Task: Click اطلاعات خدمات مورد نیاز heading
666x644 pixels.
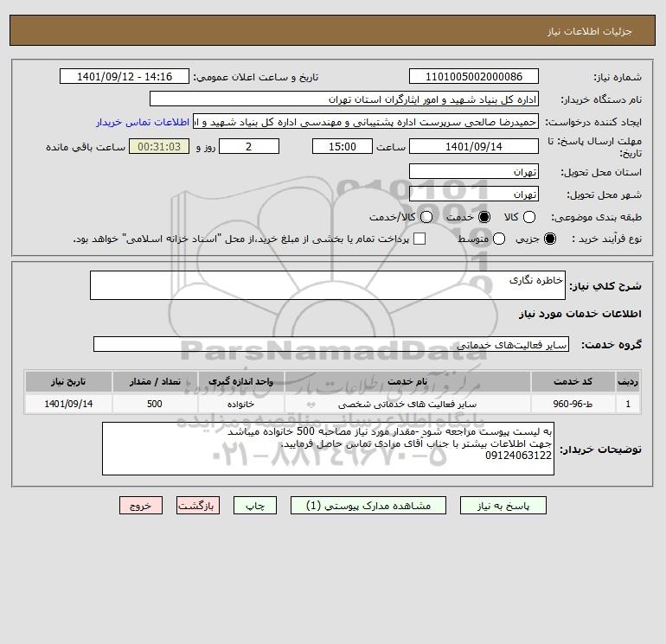Action: click(580, 314)
